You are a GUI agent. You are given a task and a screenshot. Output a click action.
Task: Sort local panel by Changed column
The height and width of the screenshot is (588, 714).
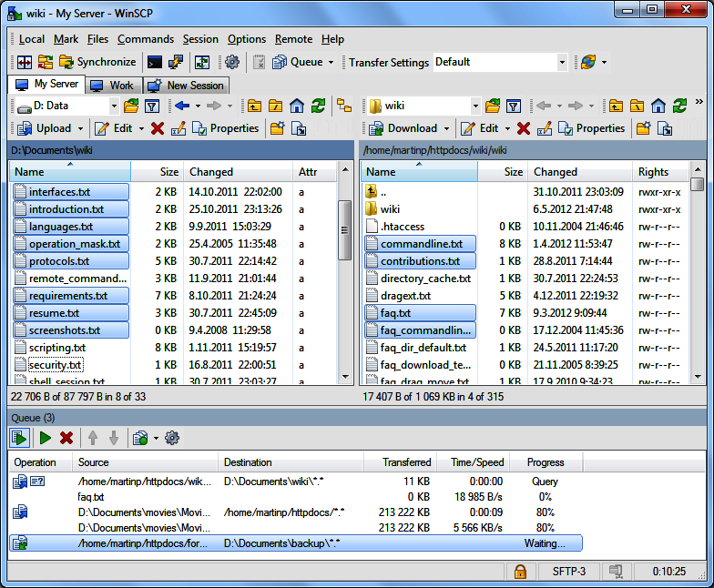coord(239,172)
